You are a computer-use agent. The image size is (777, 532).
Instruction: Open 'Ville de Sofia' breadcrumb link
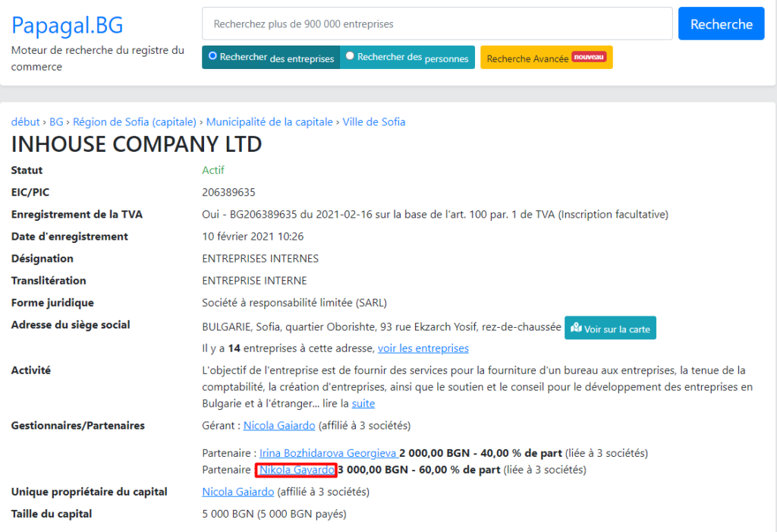[374, 122]
